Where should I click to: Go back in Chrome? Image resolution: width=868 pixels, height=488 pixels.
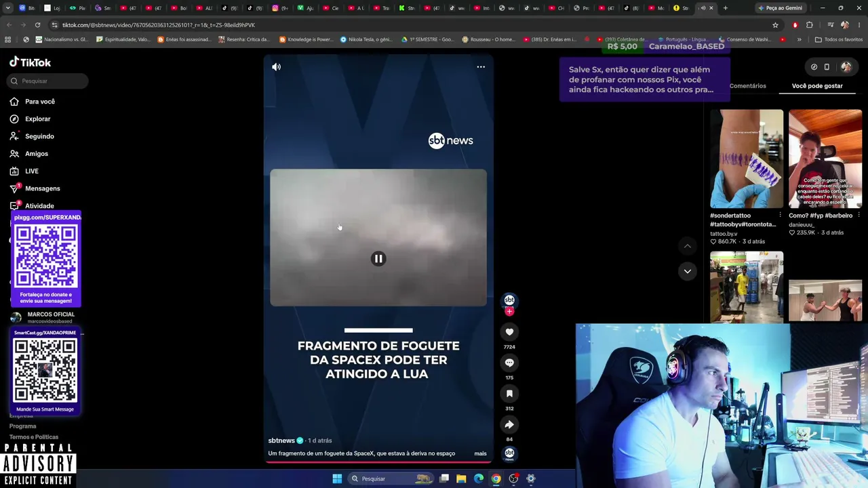(x=9, y=25)
